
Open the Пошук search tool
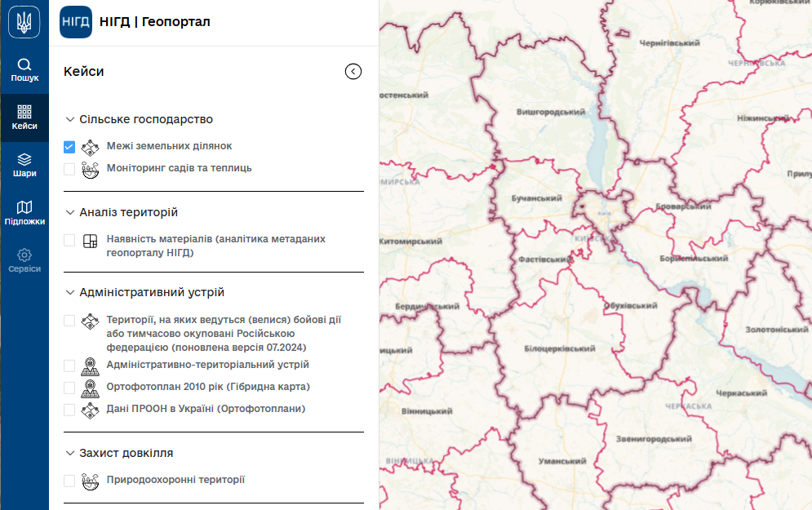point(24,70)
